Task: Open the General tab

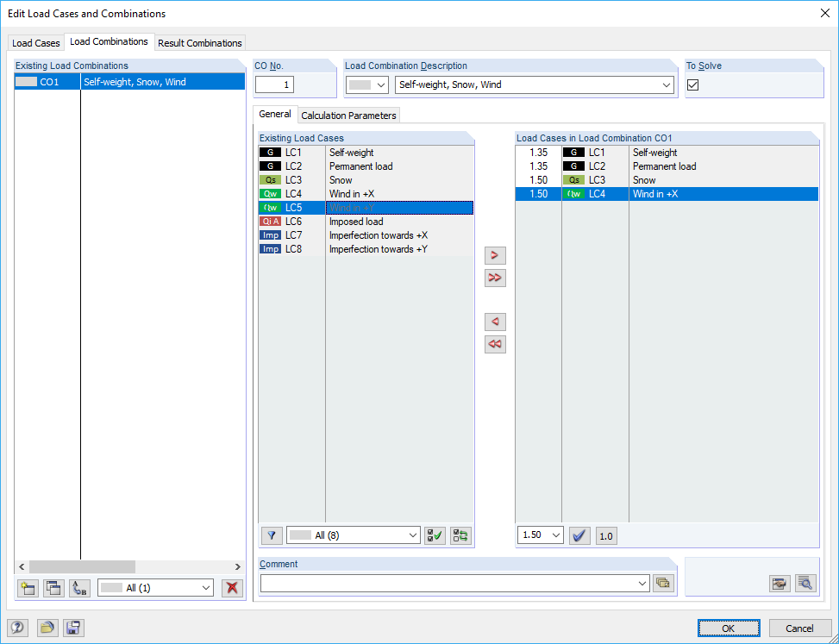Action: pos(275,114)
